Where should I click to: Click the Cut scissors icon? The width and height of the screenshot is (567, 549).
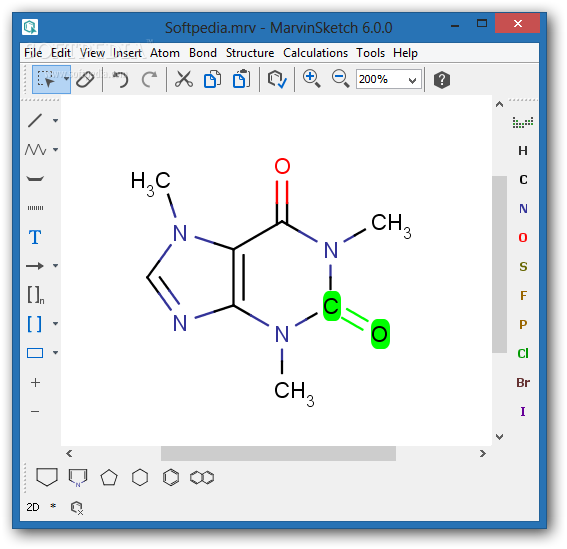[x=184, y=79]
